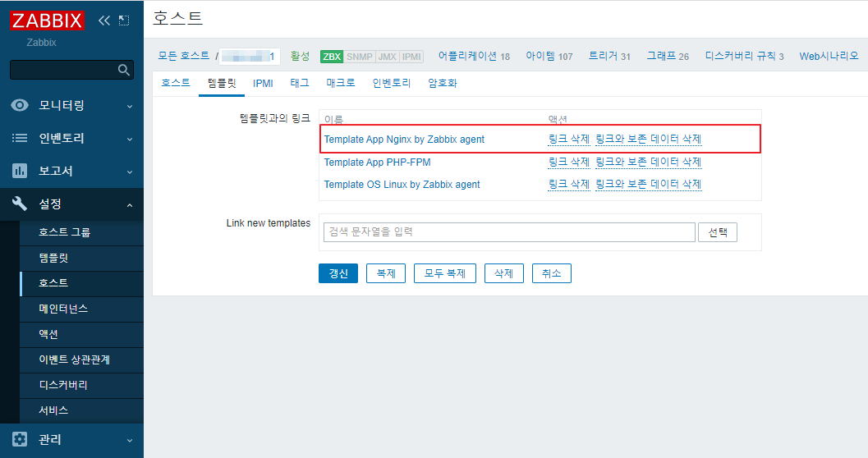The image size is (868, 458).
Task: Expand the 보고서 menu chevron
Action: click(x=130, y=172)
